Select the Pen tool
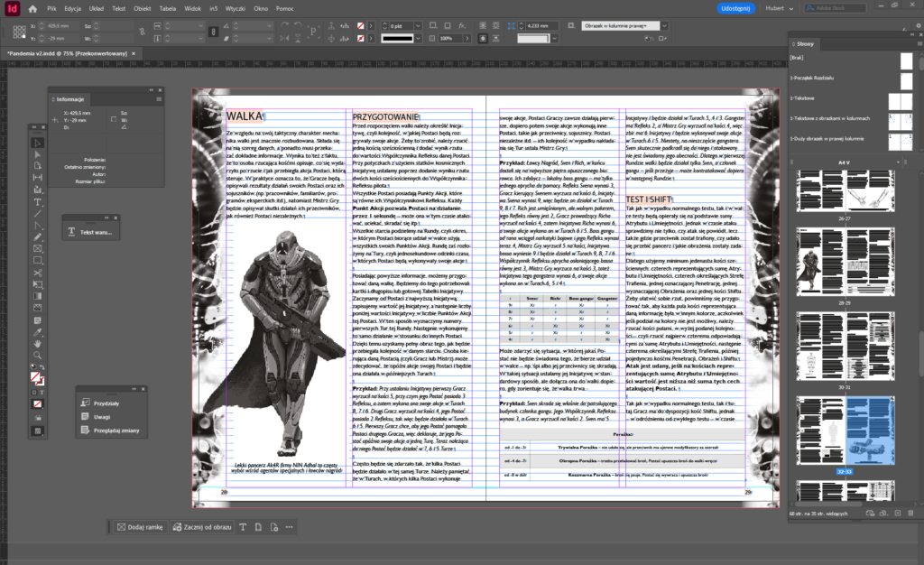Screen dimensions: 924x565 [38, 225]
